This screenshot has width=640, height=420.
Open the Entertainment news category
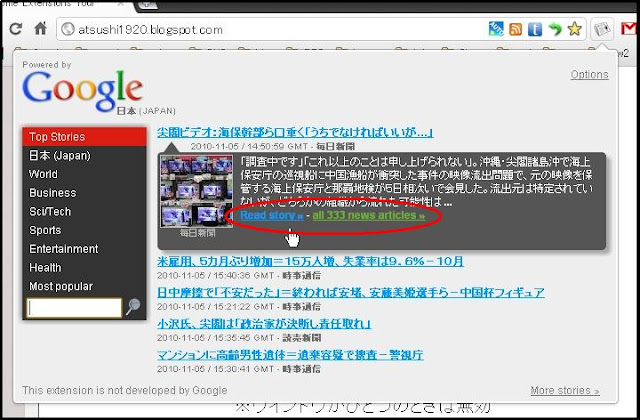coord(84,249)
